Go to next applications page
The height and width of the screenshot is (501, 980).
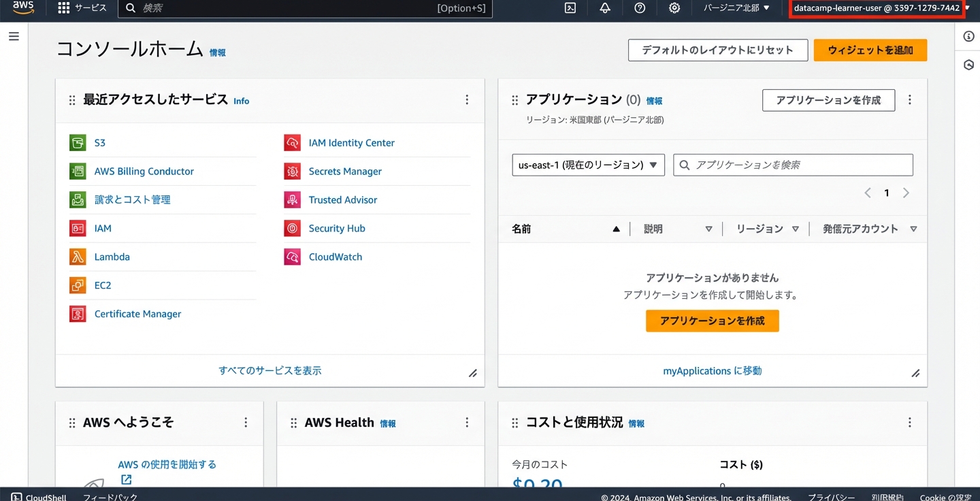click(x=906, y=193)
